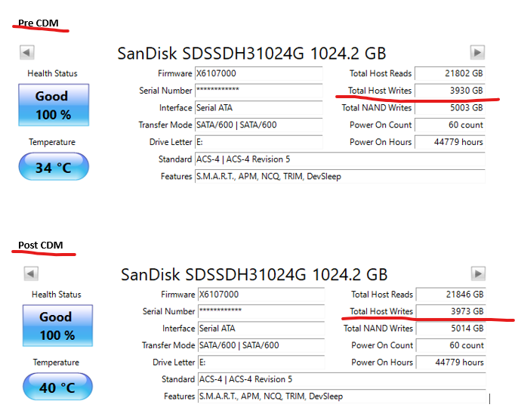Click Good 100 % health button in Post CDM

coord(58,326)
